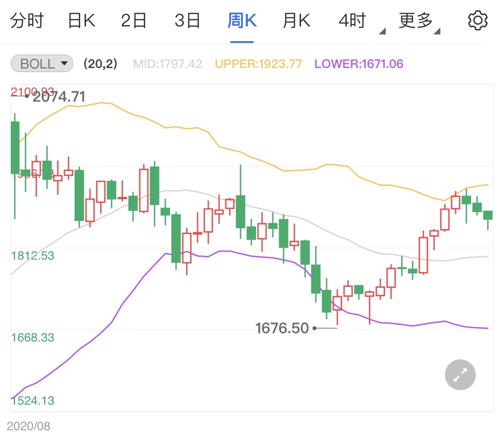Click the 2074.71 high price label
The width and height of the screenshot is (504, 435).
click(59, 97)
